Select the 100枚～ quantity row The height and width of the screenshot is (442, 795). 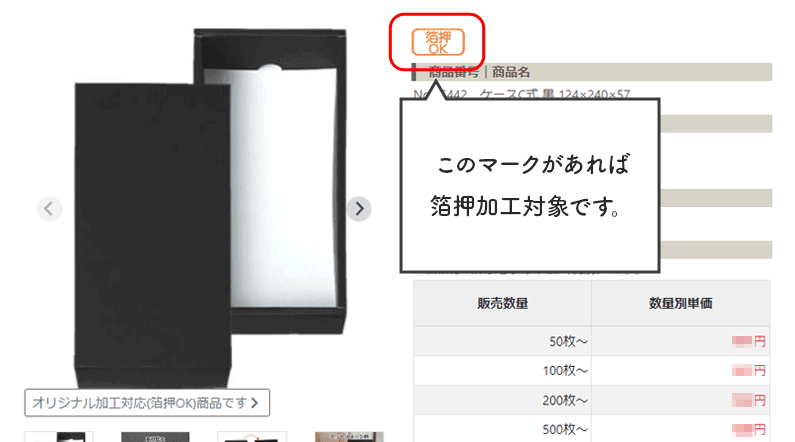(592, 371)
